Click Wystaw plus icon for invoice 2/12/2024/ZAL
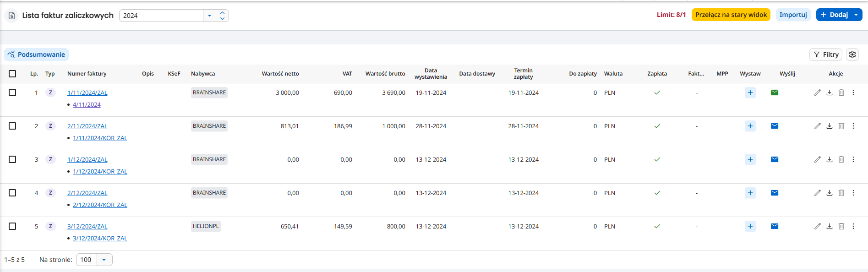 tap(750, 193)
